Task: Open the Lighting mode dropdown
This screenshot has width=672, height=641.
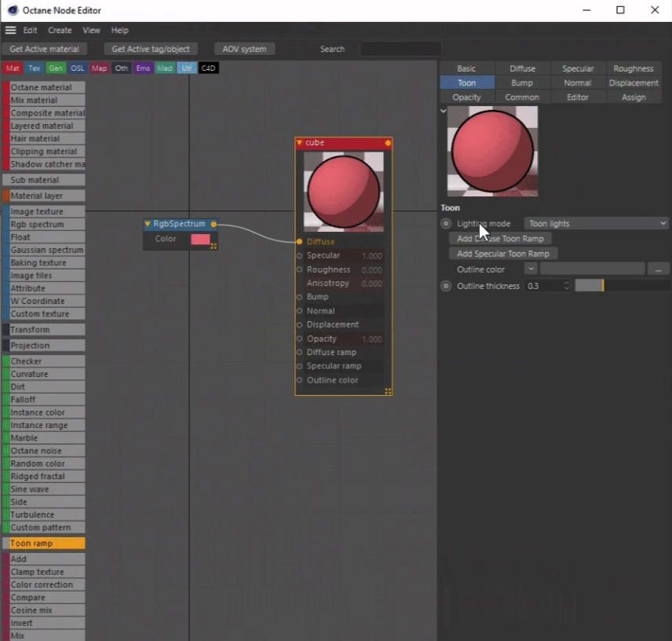Action: coord(596,223)
